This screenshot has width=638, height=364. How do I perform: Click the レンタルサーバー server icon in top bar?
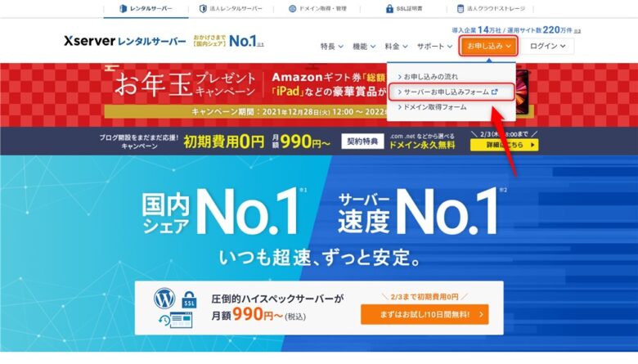(x=124, y=8)
